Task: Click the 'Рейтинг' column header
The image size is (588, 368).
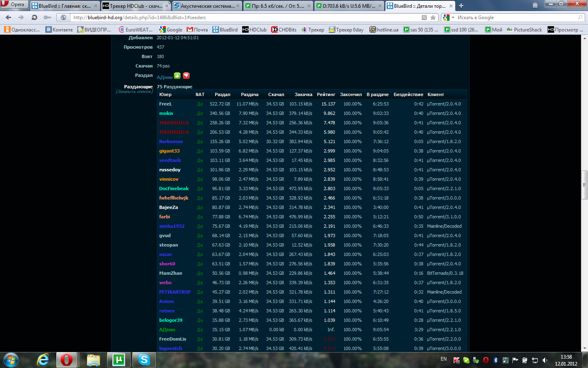Action: [326, 94]
